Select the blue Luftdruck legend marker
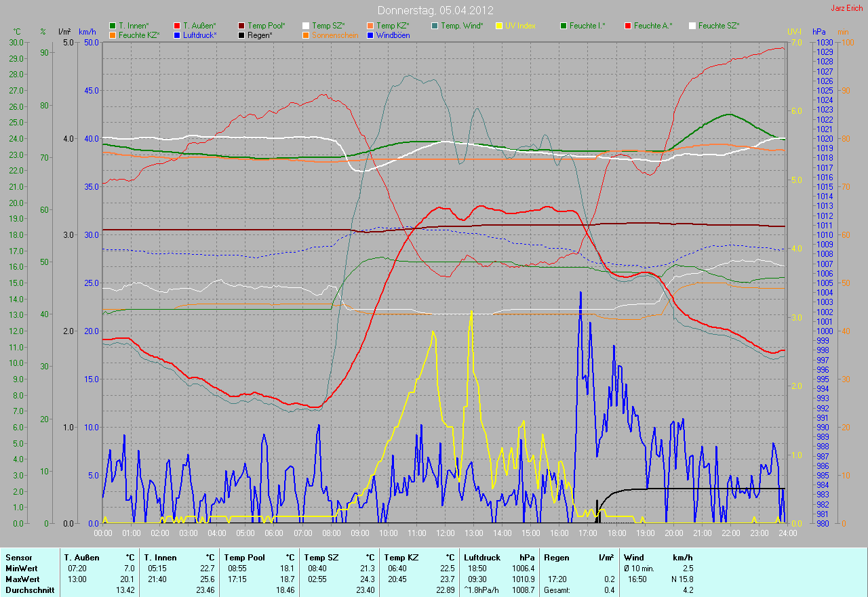This screenshot has height=597, width=868. click(177, 35)
